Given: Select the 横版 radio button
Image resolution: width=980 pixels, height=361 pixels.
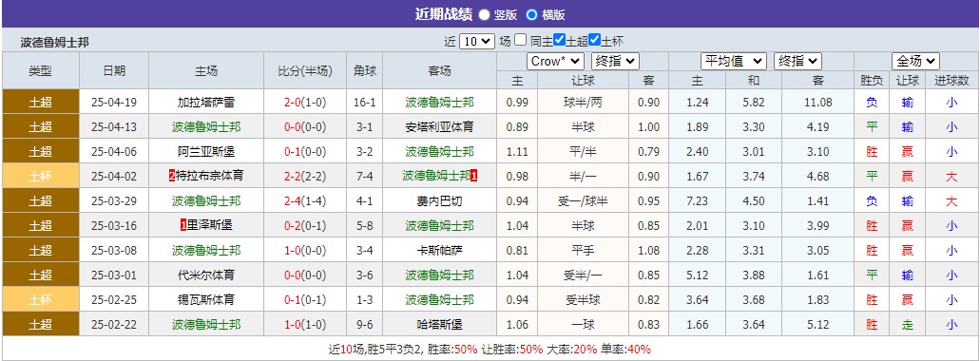Looking at the screenshot, I should 531,14.
